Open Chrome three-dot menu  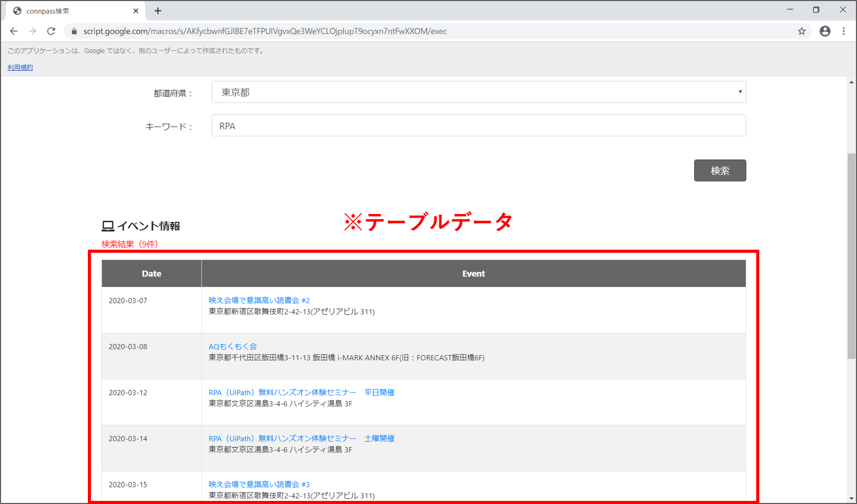[x=844, y=31]
